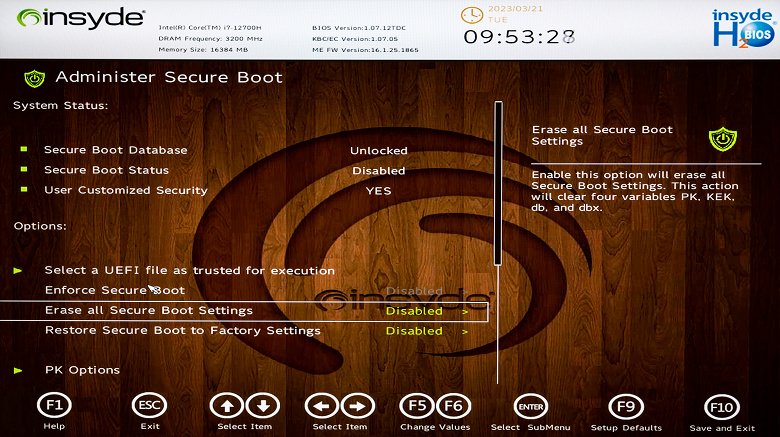The width and height of the screenshot is (780, 437).
Task: Click the green bullet beside Secure Boot Status
Action: [x=23, y=169]
